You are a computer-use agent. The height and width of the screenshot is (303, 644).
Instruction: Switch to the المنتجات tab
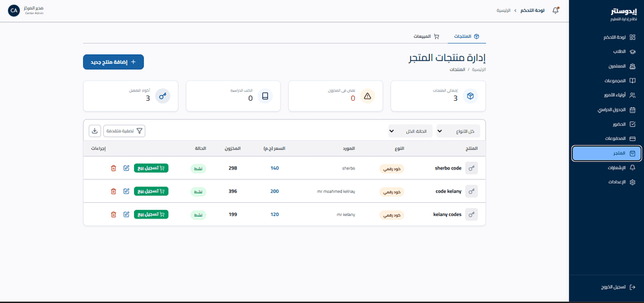(x=467, y=37)
